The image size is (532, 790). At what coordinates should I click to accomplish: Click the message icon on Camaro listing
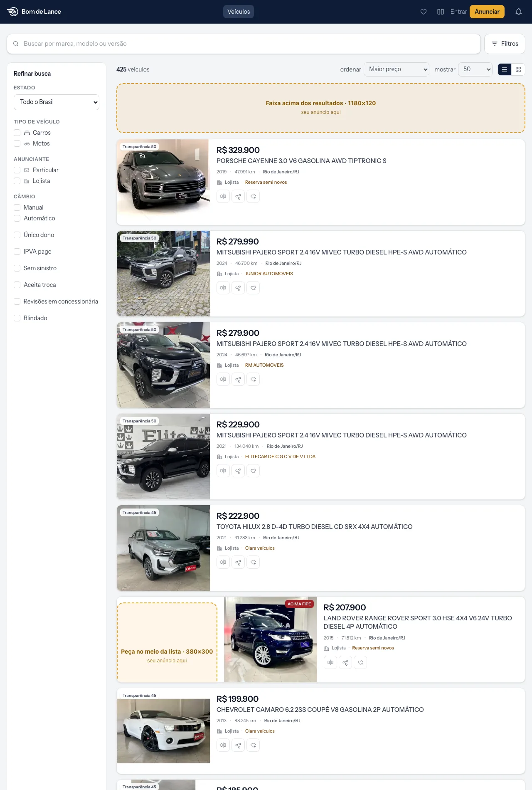(253, 745)
